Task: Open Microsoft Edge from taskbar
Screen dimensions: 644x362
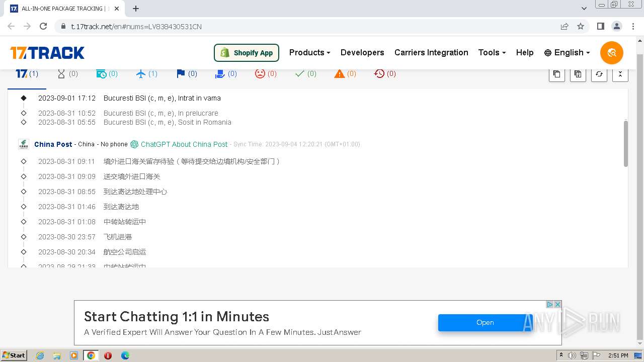Action: coord(125,355)
